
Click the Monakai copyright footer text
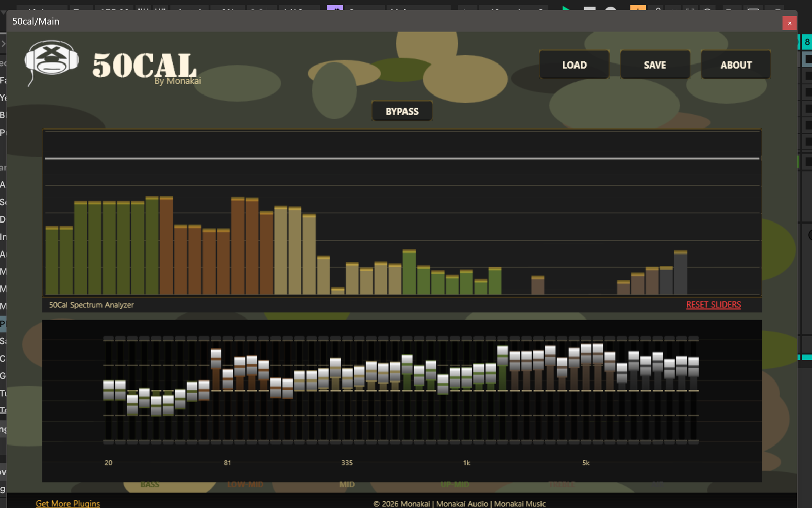(x=459, y=504)
